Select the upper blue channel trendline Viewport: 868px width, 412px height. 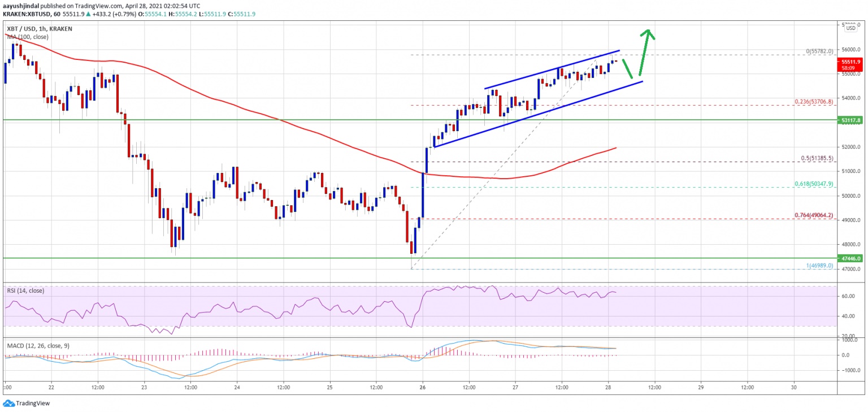(552, 70)
